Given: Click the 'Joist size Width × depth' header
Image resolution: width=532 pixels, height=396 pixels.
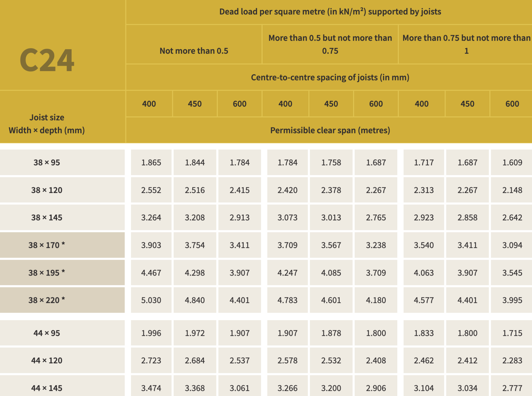Looking at the screenshot, I should [x=47, y=124].
